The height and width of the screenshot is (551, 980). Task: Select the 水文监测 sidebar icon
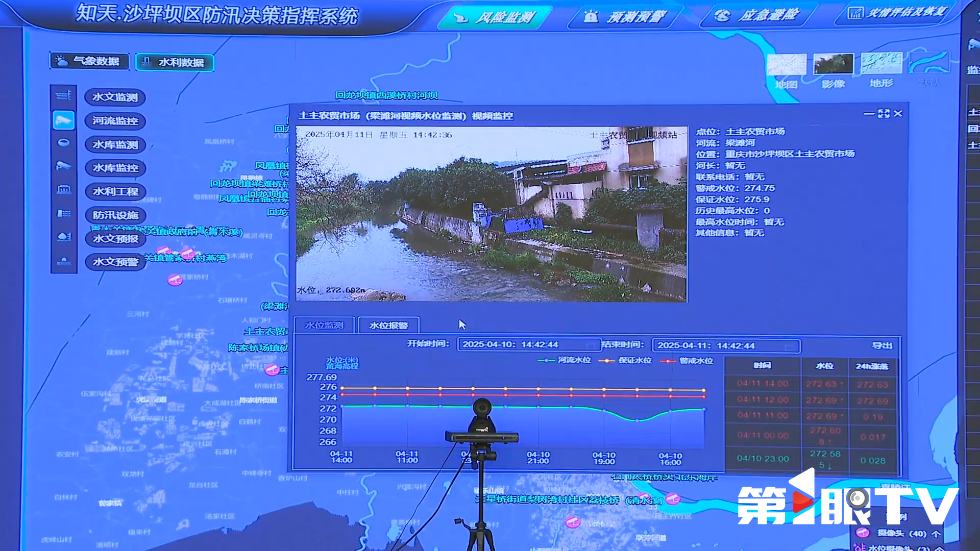tap(63, 96)
